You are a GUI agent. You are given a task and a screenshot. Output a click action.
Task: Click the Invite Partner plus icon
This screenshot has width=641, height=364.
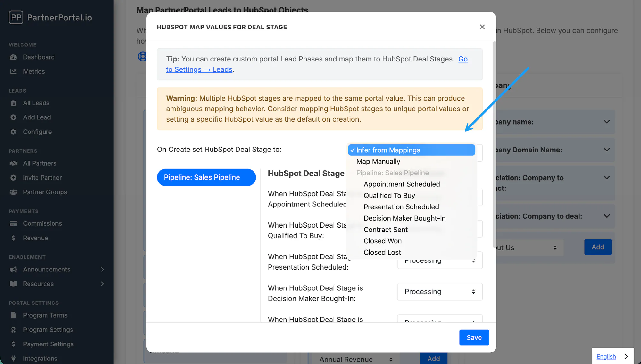click(x=13, y=177)
